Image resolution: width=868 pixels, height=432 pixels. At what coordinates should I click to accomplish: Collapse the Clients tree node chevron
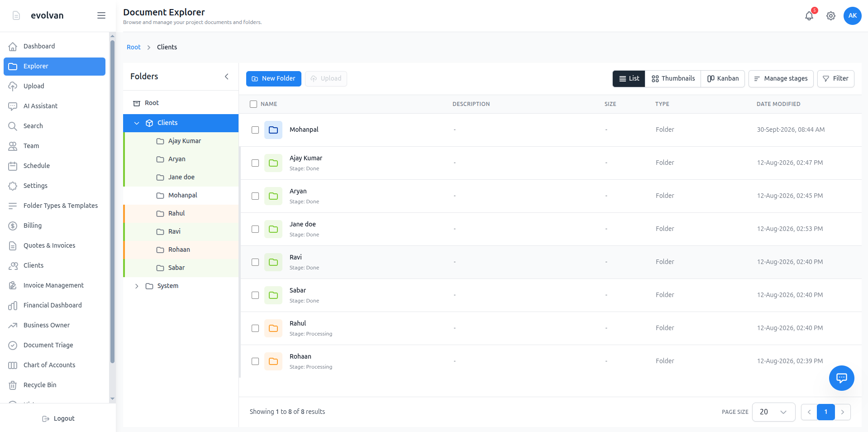click(137, 123)
